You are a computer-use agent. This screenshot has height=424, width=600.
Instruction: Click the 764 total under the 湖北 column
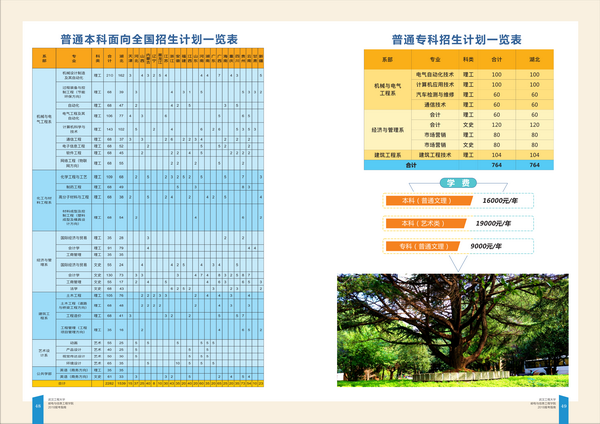[x=534, y=165]
